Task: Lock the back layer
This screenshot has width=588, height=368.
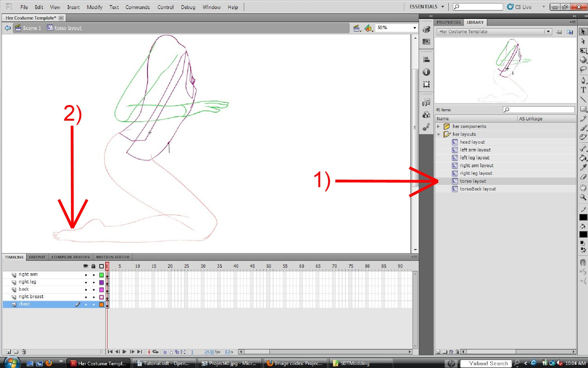Action: pos(93,289)
